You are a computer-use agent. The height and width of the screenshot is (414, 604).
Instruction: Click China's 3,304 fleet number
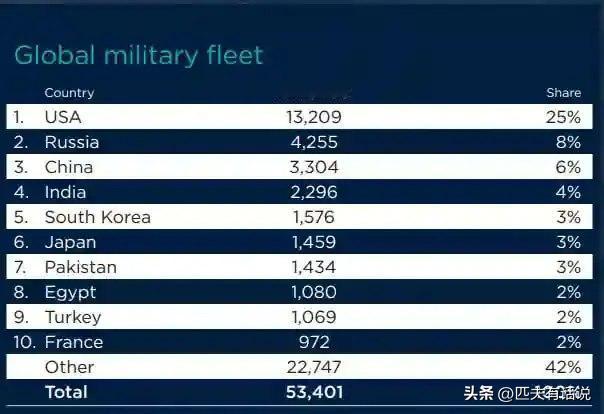[x=314, y=168]
